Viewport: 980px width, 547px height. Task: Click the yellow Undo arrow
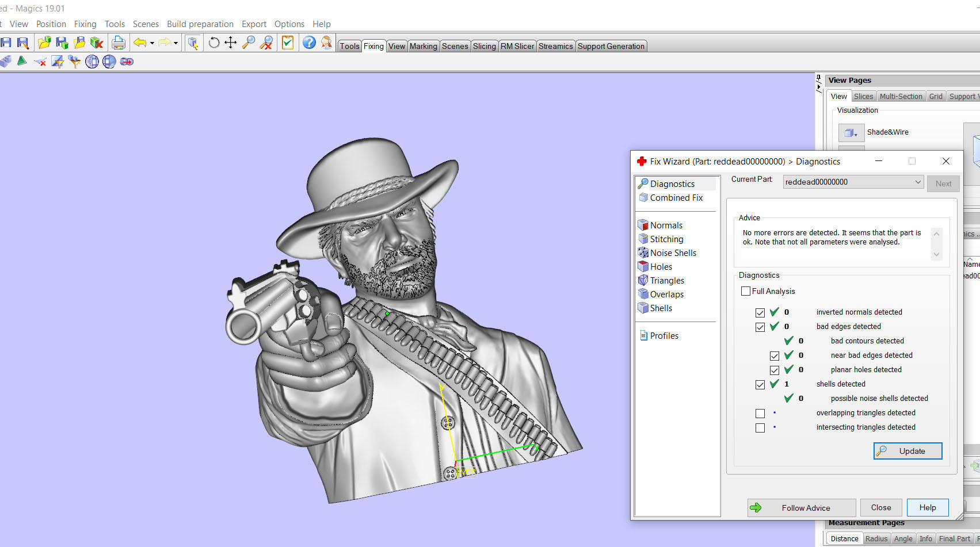tap(140, 43)
